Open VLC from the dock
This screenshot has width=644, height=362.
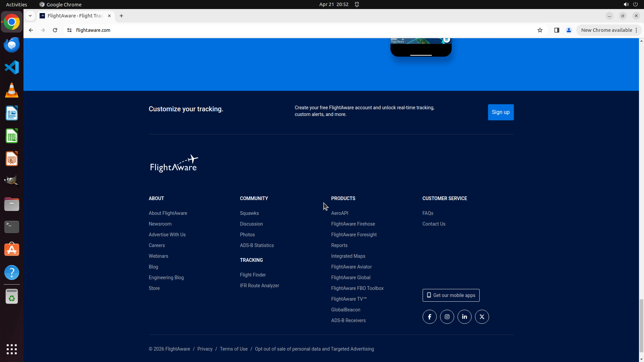point(12,90)
